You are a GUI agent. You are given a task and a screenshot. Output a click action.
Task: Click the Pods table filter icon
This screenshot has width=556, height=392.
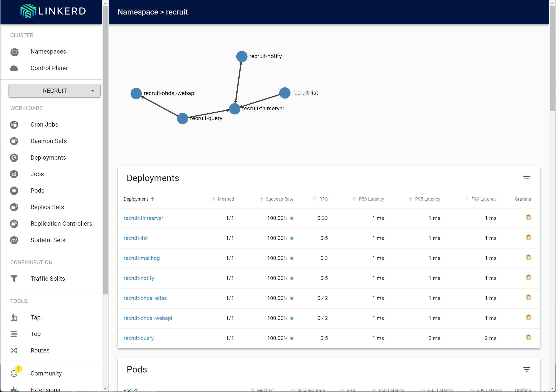coord(527,369)
